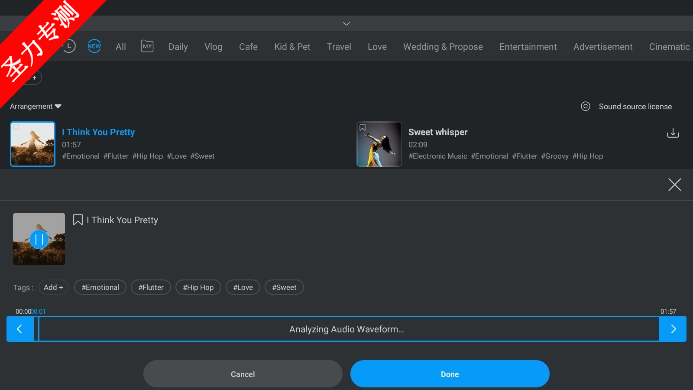This screenshot has width=693, height=390.
Task: Click the I Think You Pretty song title
Action: [99, 132]
